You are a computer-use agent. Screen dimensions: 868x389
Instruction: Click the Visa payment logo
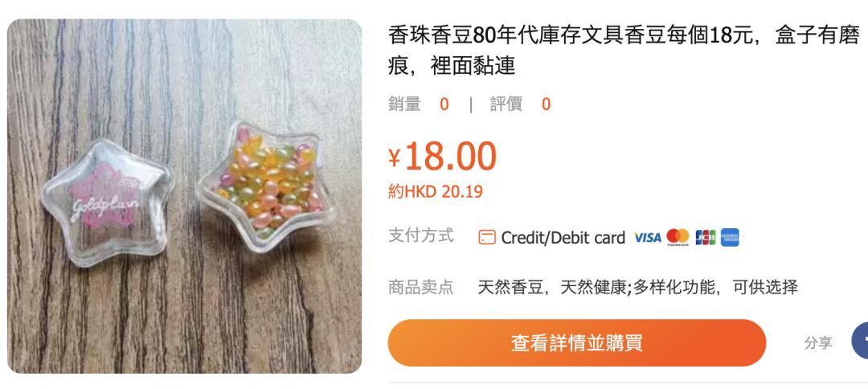pyautogui.click(x=647, y=237)
